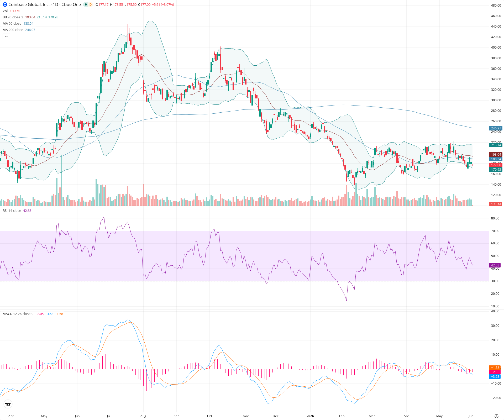This screenshot has width=504, height=420.
Task: Click the 1.13M volume axis label
Action: click(x=496, y=204)
